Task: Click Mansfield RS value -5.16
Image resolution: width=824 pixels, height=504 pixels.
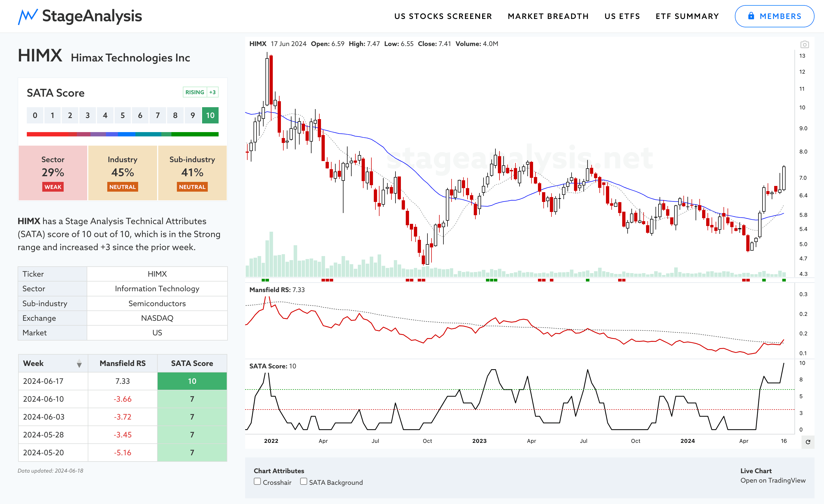Action: coord(123,453)
